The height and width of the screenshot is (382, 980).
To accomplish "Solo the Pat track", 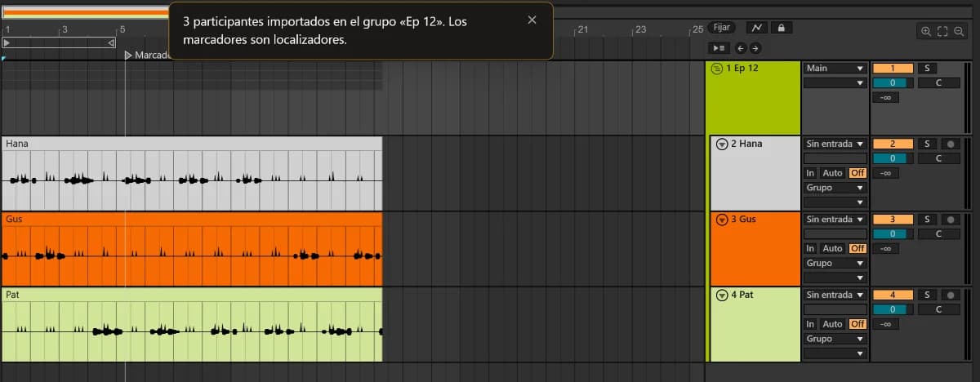I will [927, 295].
